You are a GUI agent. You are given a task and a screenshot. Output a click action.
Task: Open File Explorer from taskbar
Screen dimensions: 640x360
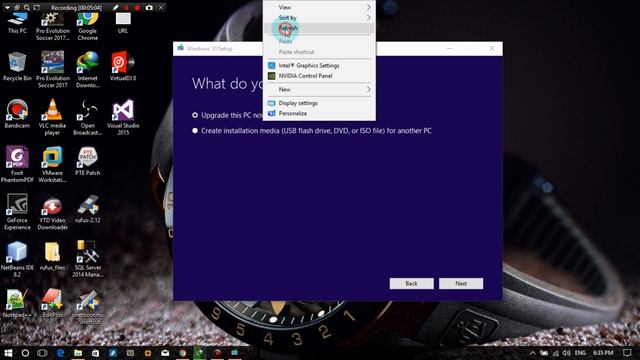click(x=78, y=353)
